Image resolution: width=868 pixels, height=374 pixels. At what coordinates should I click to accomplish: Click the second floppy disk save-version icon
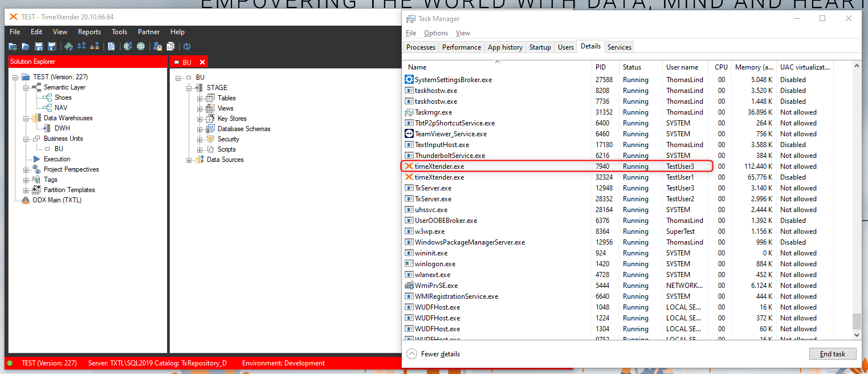click(x=52, y=47)
